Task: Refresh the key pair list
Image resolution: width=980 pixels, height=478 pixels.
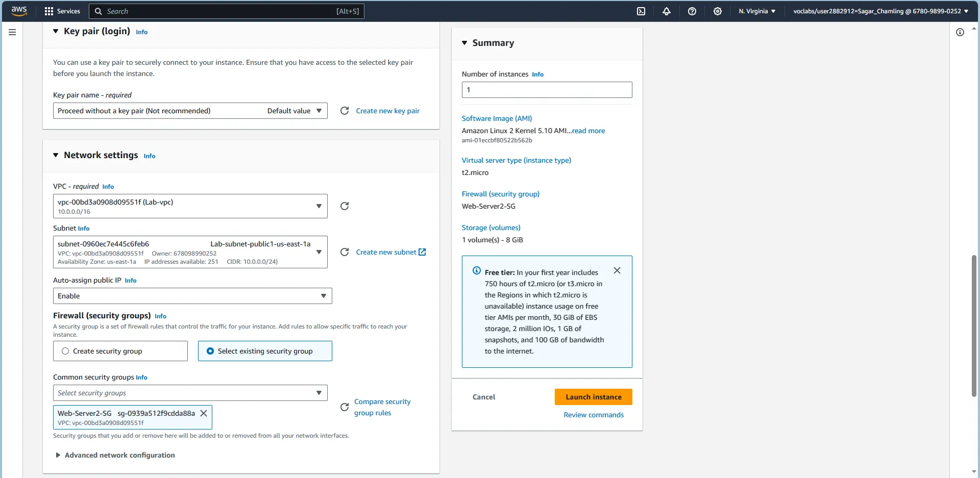Action: tap(345, 111)
